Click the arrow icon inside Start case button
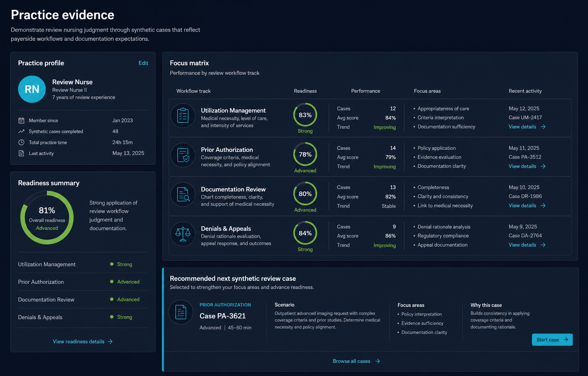This screenshot has height=376, width=588. 566,340
